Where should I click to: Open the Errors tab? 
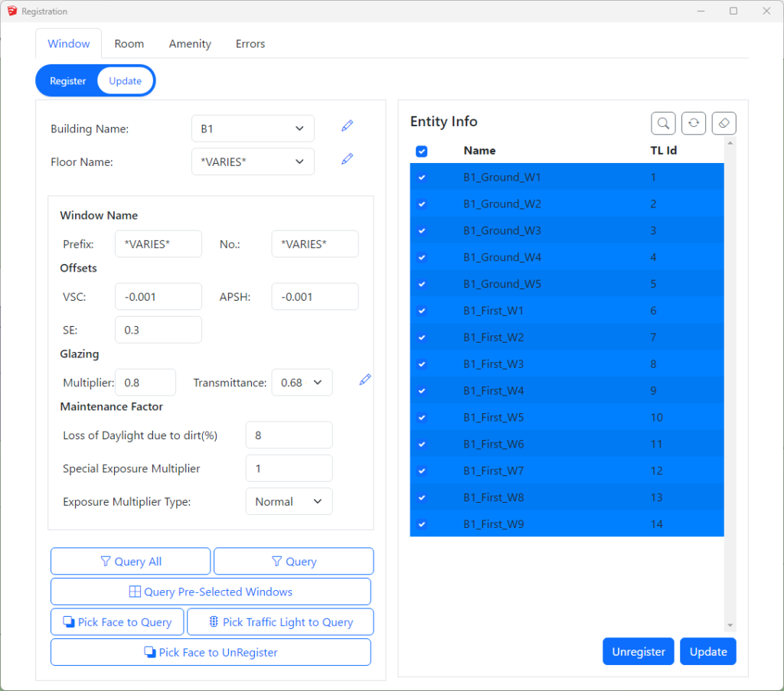coord(250,44)
